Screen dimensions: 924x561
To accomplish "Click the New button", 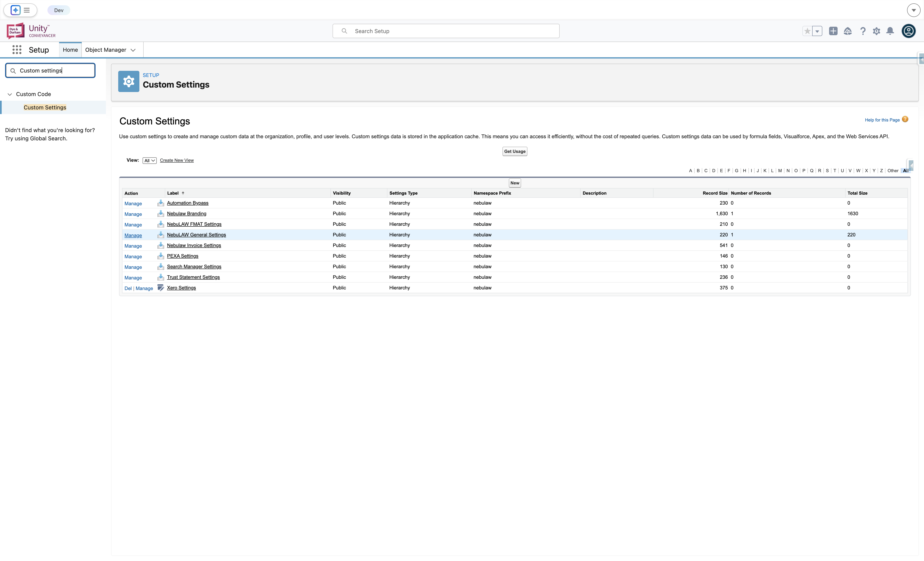I will tap(515, 183).
